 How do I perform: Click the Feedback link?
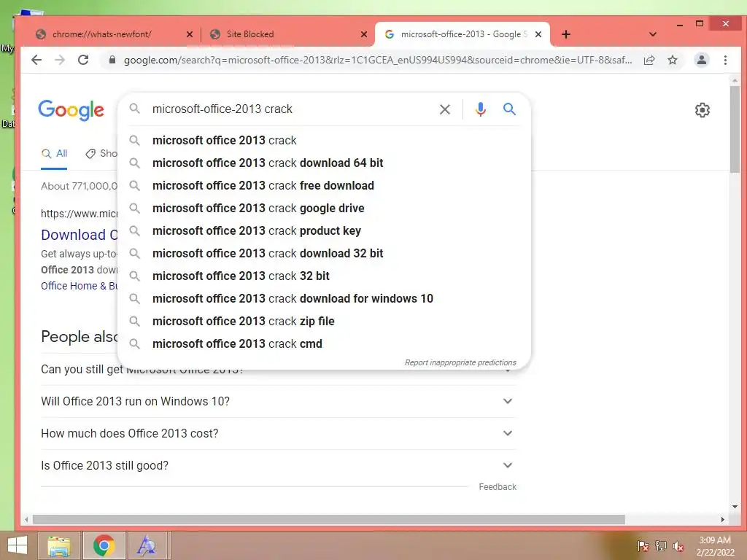[x=498, y=486]
